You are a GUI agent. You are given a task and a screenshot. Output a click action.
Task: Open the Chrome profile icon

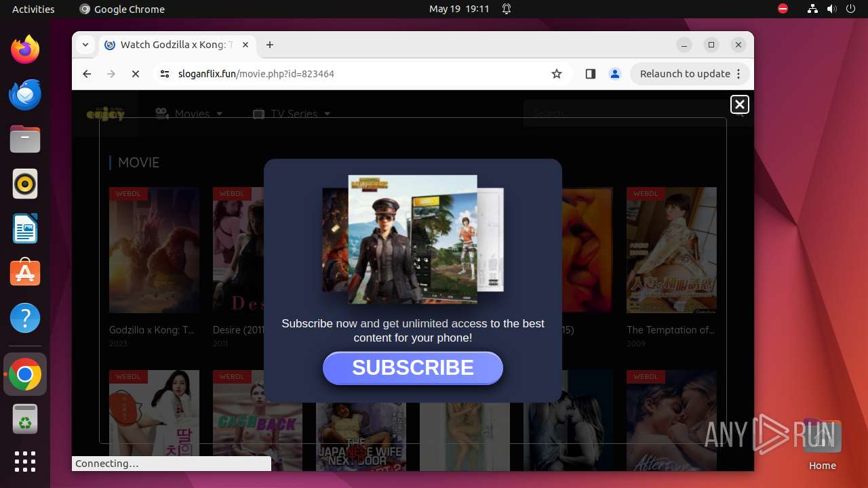[x=615, y=74]
